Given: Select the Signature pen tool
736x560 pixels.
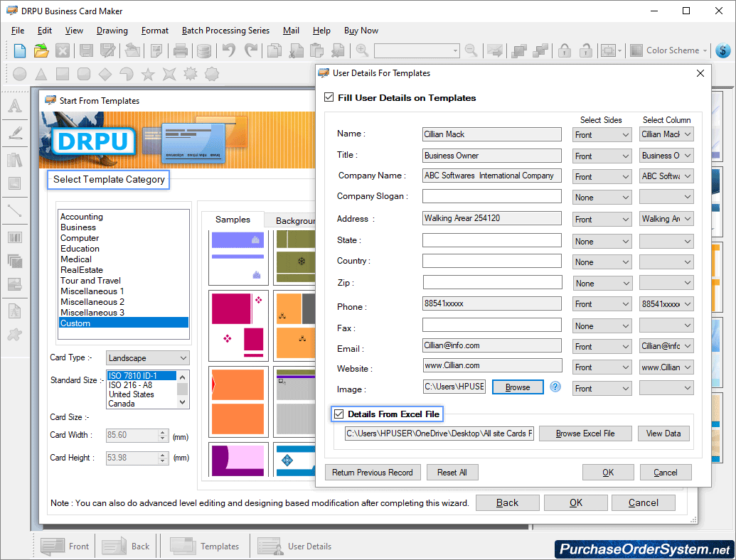Looking at the screenshot, I should click(15, 133).
